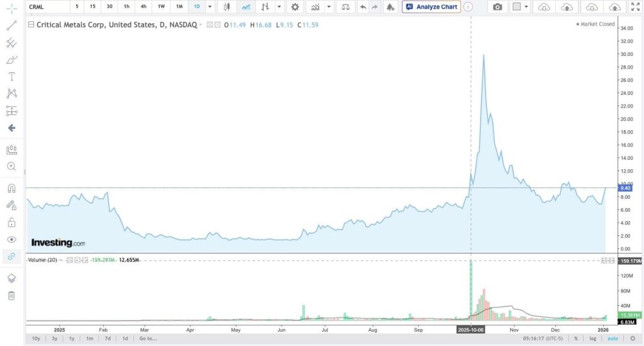Take a chart snapshot with camera icon
Screen dimensions: 644x346
click(x=497, y=7)
